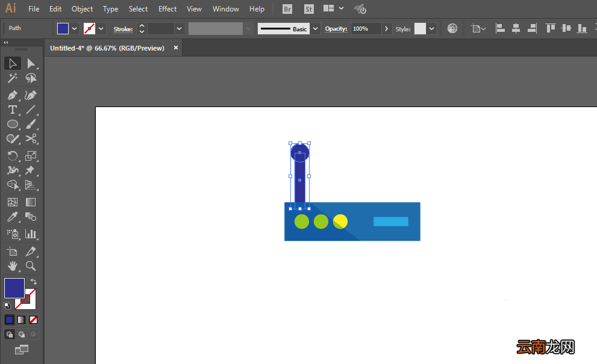Switch to the Untitled-4 document tab
This screenshot has height=364, width=597.
(107, 48)
